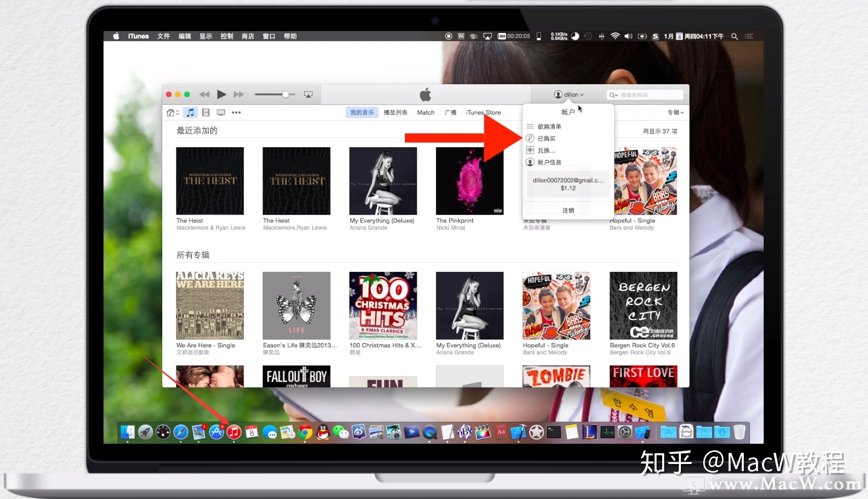Open the Home sharing house dropdown

pyautogui.click(x=173, y=113)
